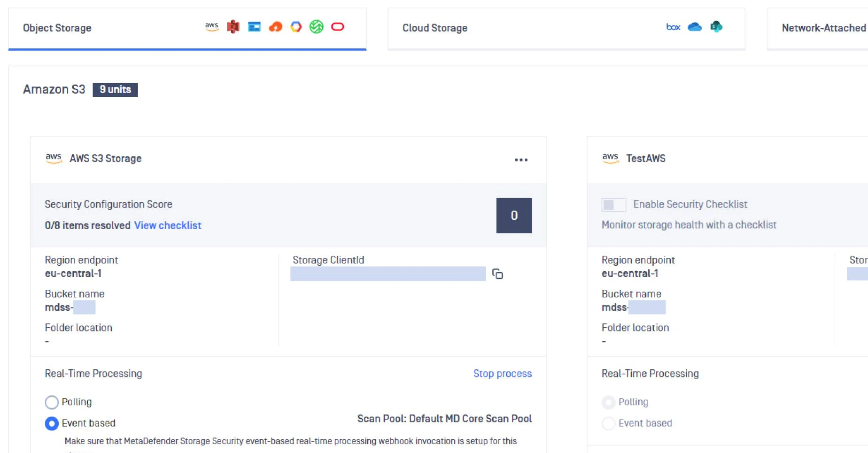
Task: Click the Azure Blob storage icon
Action: [x=254, y=27]
